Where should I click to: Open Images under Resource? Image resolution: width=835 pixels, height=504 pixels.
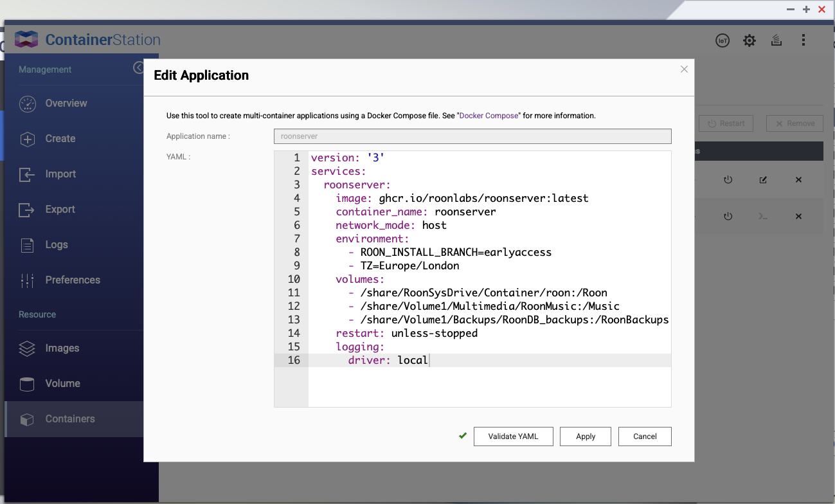coord(62,348)
